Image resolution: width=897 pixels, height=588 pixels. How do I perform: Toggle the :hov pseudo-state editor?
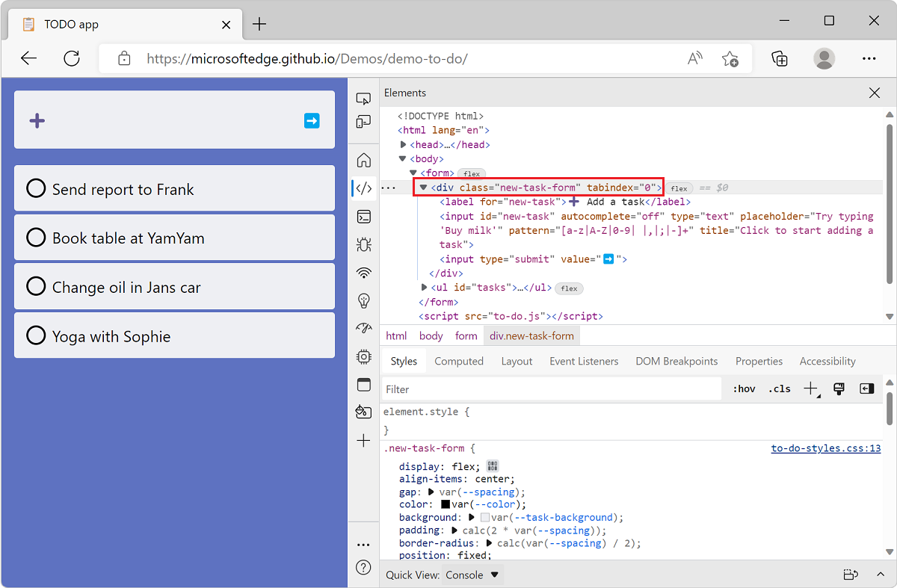744,389
